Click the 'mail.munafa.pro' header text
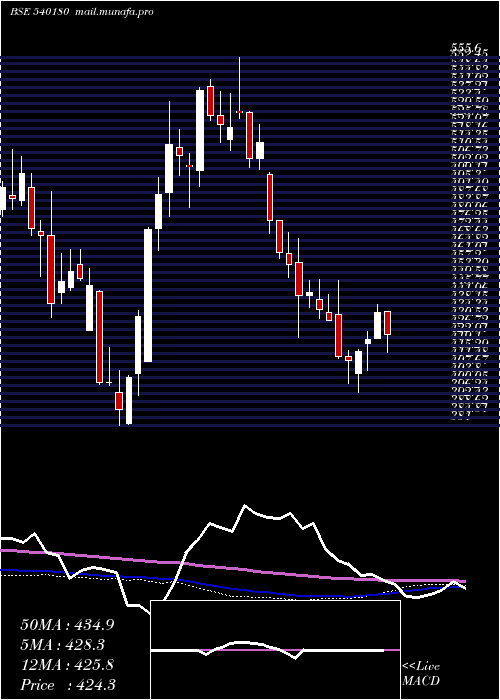500x700 pixels. click(x=112, y=12)
